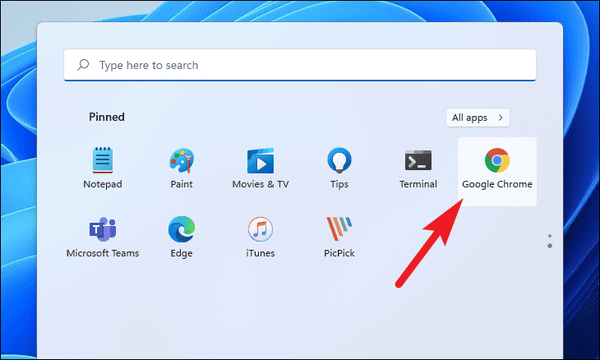Open the Tips app

tap(339, 168)
